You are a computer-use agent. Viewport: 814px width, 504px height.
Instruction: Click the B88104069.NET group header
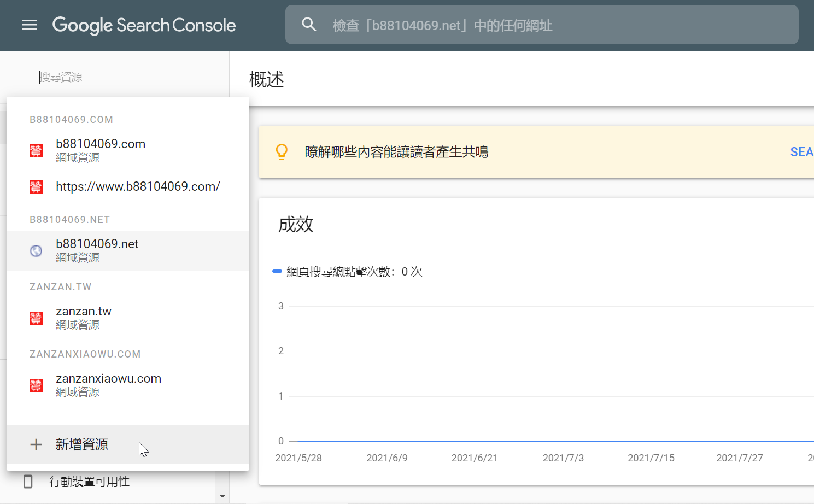70,220
